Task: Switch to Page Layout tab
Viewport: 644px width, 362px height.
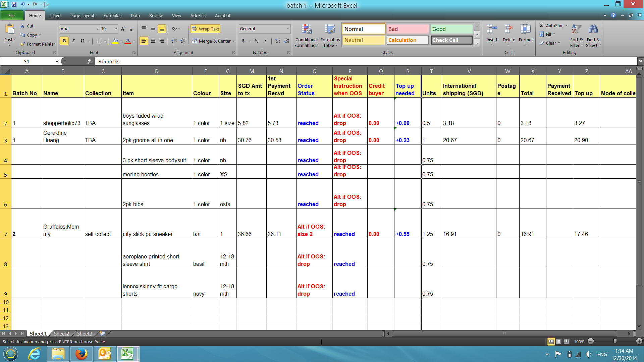Action: click(82, 15)
